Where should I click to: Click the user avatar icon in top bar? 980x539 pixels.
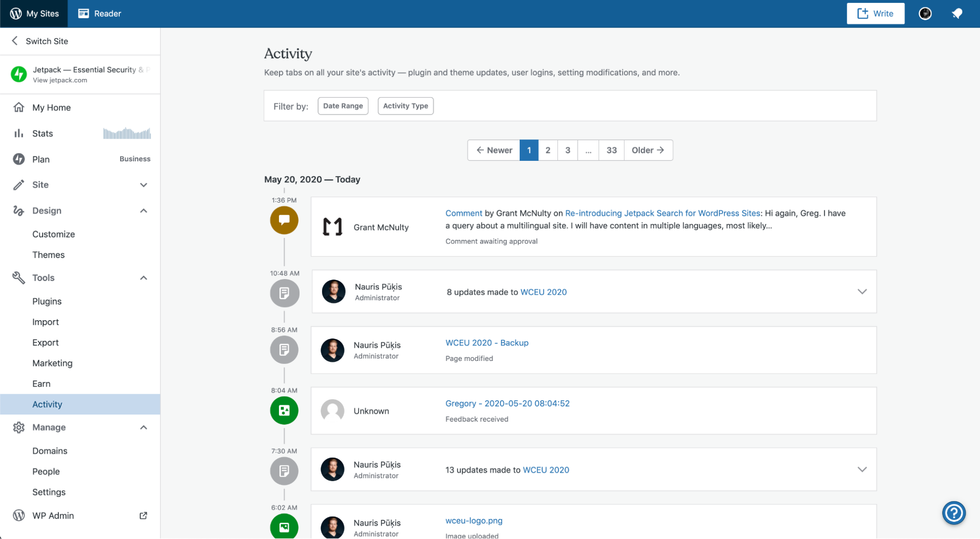926,13
